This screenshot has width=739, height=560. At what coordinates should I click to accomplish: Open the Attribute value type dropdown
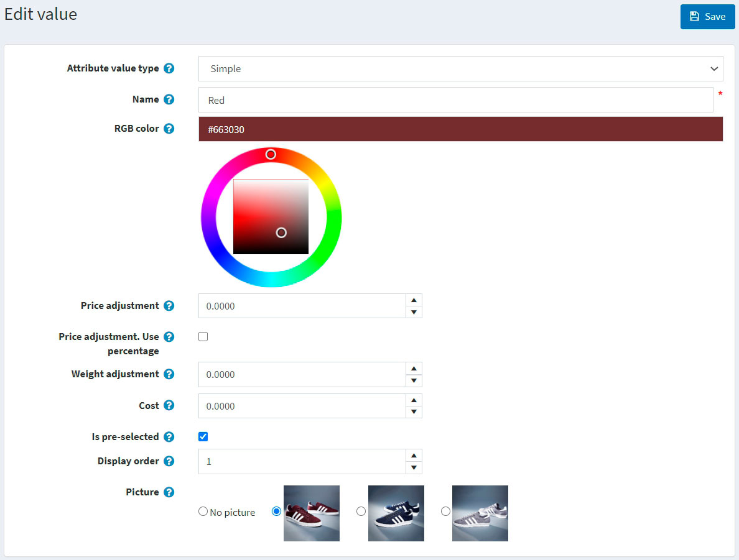pos(460,69)
